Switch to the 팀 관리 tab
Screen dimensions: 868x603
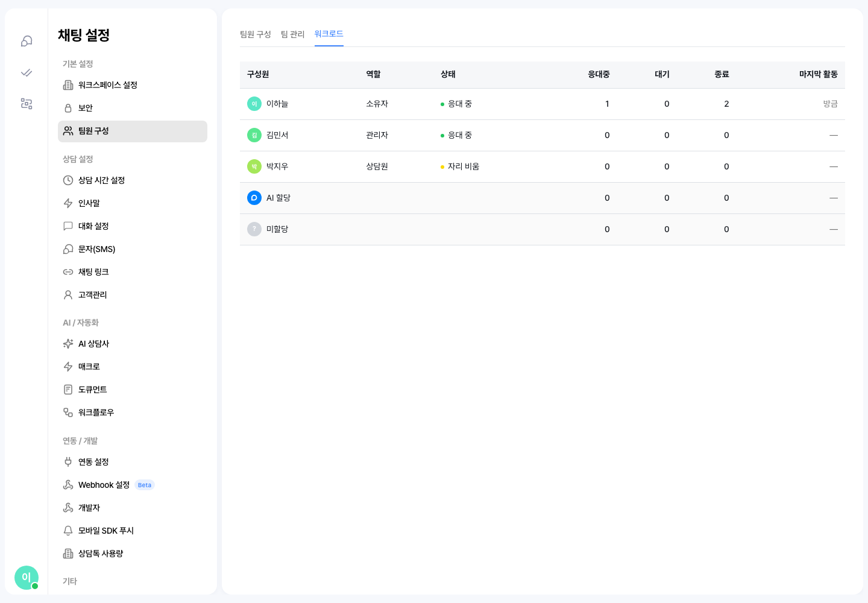coord(293,34)
